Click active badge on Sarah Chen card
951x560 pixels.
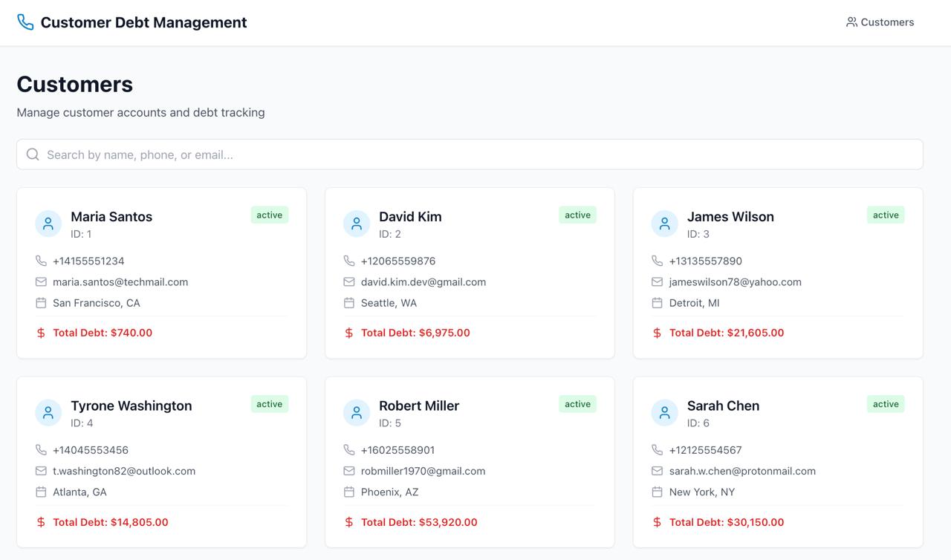pos(886,404)
